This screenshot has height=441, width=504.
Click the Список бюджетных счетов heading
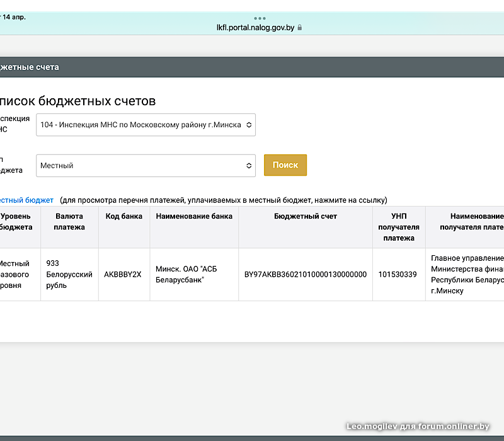(77, 101)
